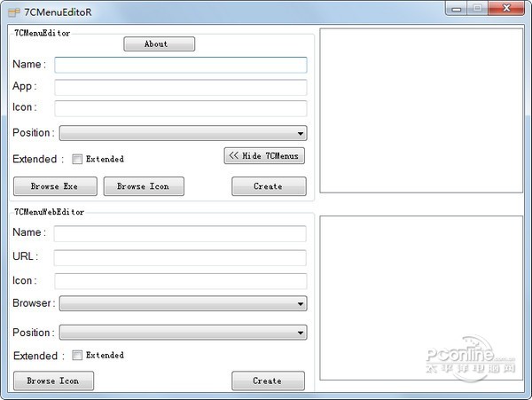Screen dimensions: 532x400
Task: Click the Browse Exe button
Action: [x=55, y=186]
